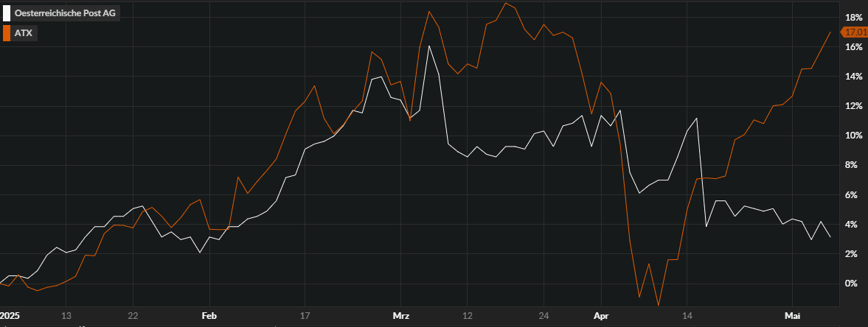This screenshot has width=868, height=327.
Task: Click the Oesterreichische Post AG legend label
Action: 65,13
